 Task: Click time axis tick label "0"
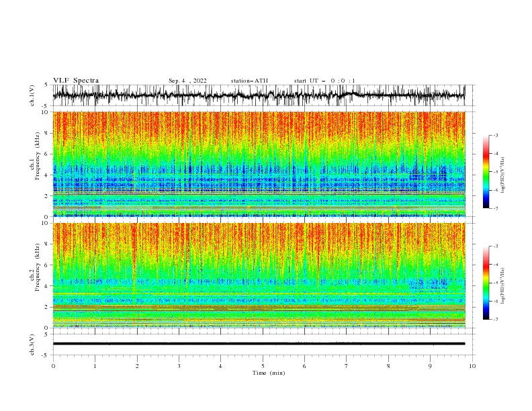(x=53, y=366)
